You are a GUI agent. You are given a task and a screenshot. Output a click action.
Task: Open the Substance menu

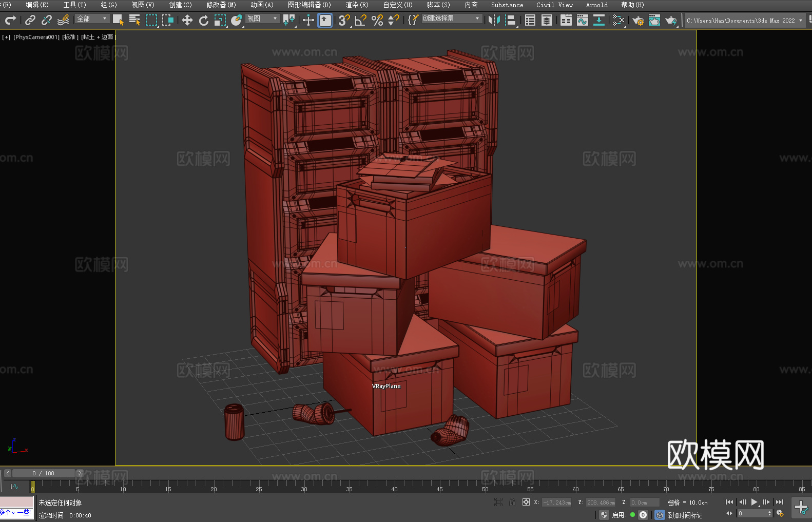pos(507,5)
